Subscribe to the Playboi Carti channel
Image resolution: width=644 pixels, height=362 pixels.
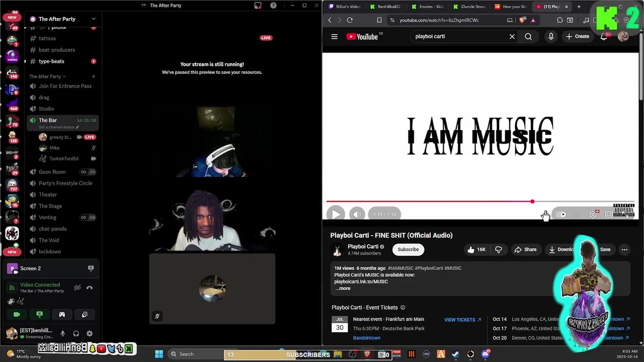coord(408,249)
